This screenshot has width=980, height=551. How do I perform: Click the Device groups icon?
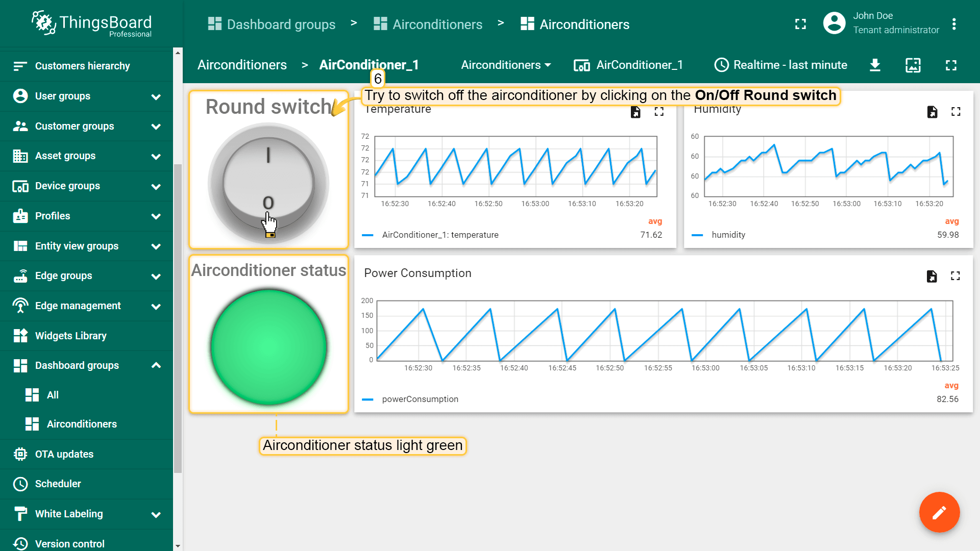click(x=20, y=186)
